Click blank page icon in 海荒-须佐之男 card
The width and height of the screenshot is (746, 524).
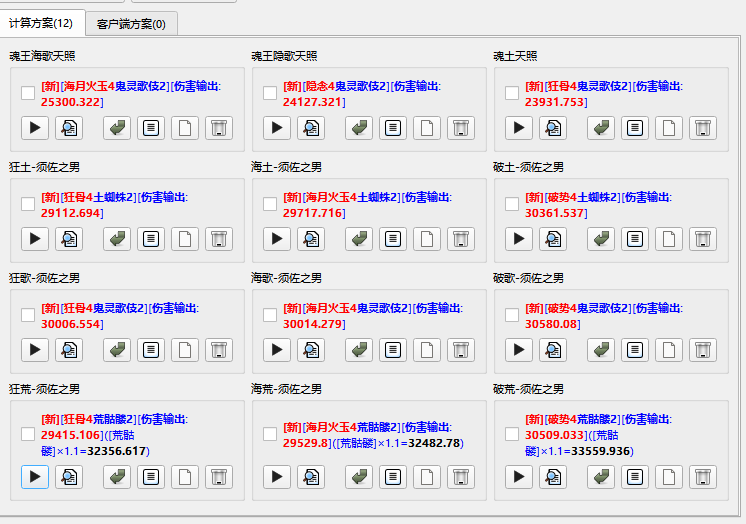427,477
